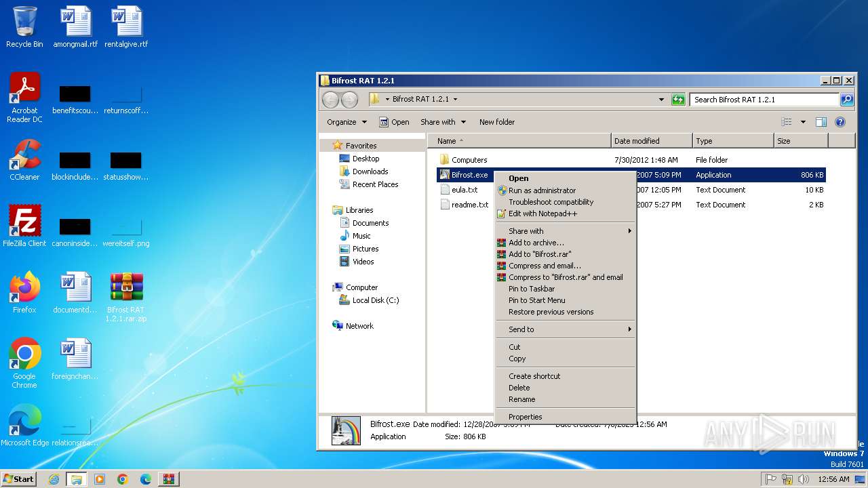Choose Compress and email...
The width and height of the screenshot is (868, 488).
566,266
